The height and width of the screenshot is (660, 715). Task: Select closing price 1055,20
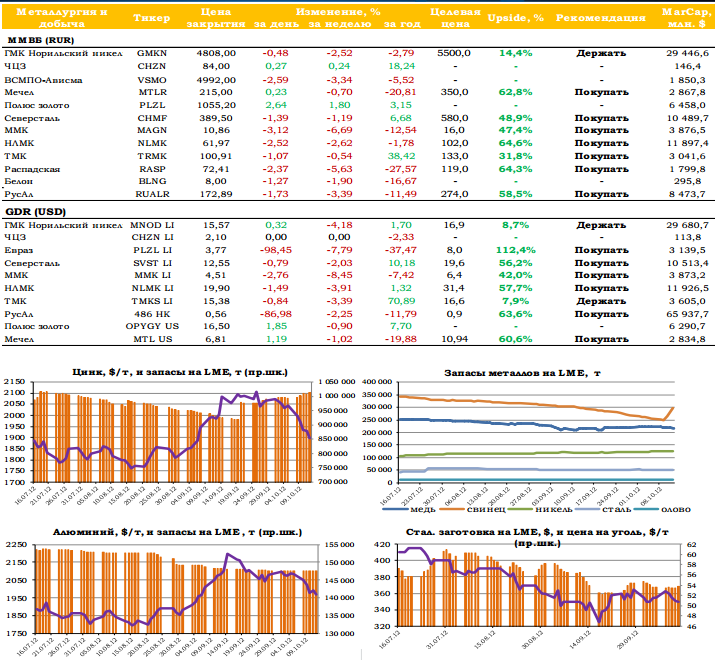click(216, 105)
